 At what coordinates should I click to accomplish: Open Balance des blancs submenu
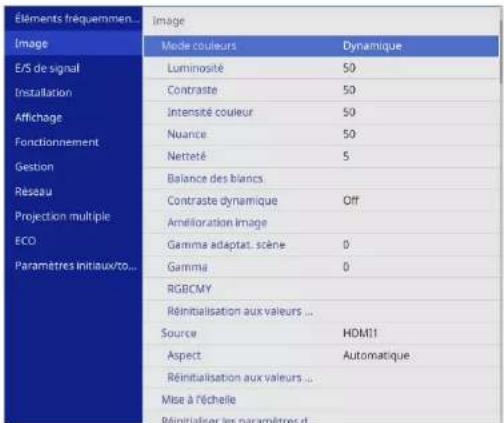pyautogui.click(x=321, y=178)
